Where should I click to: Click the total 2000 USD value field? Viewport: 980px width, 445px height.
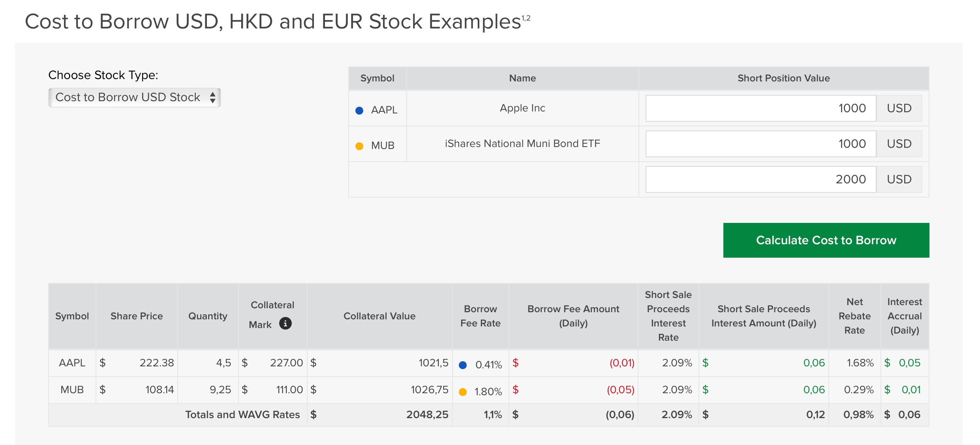[760, 179]
